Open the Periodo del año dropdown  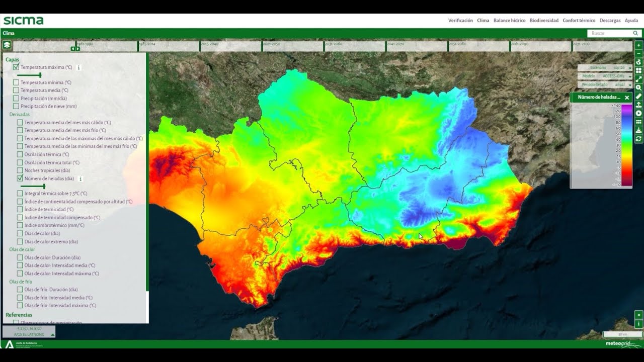tap(605, 84)
